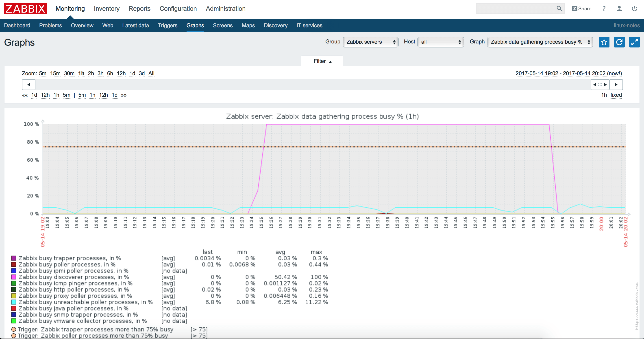Click trigger 'trapper processes more than 75% busy'
Viewport: 644px width, 339px height.
click(x=95, y=330)
